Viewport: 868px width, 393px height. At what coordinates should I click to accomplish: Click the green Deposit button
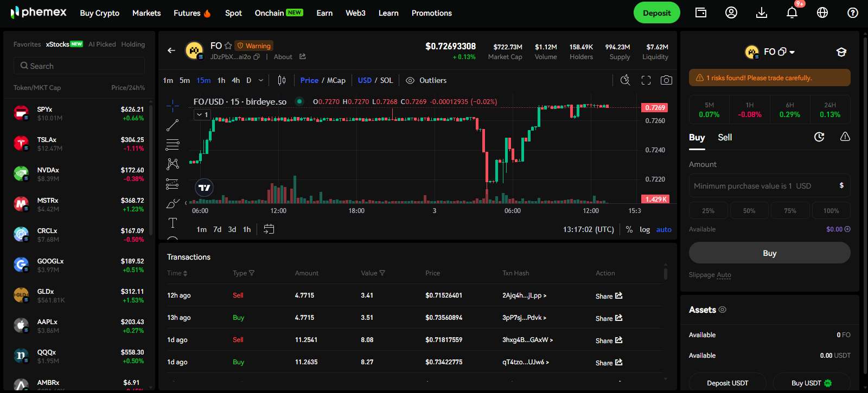(x=656, y=13)
